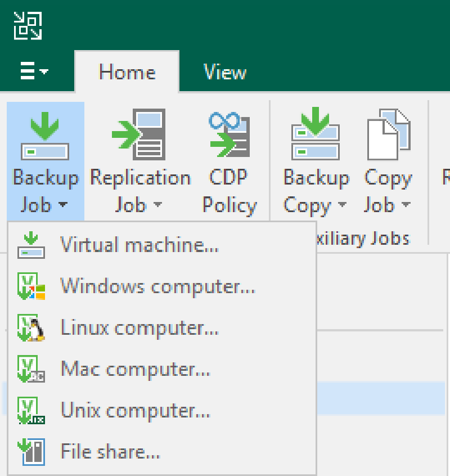
Task: Click the Linux penguin agent icon
Action: pyautogui.click(x=31, y=327)
